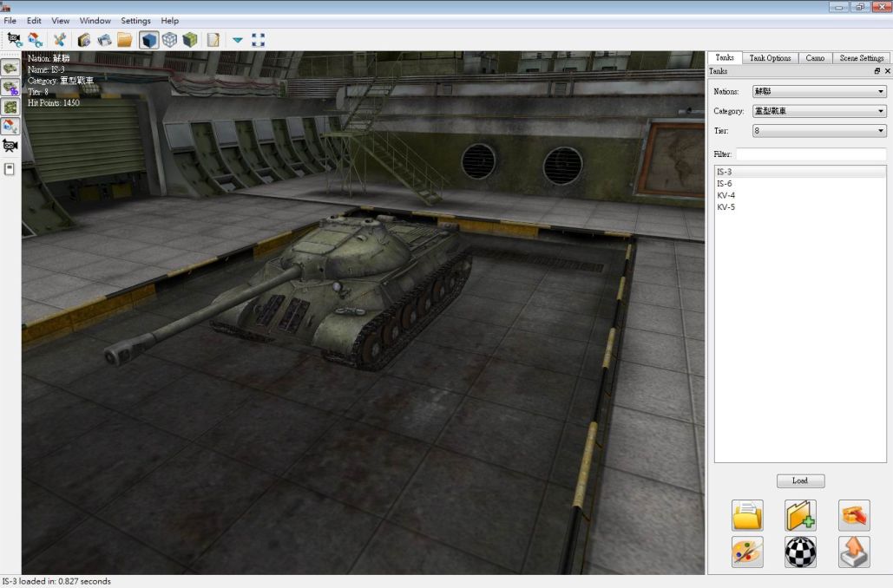This screenshot has width=893, height=588.
Task: Click the Load button
Action: point(799,480)
